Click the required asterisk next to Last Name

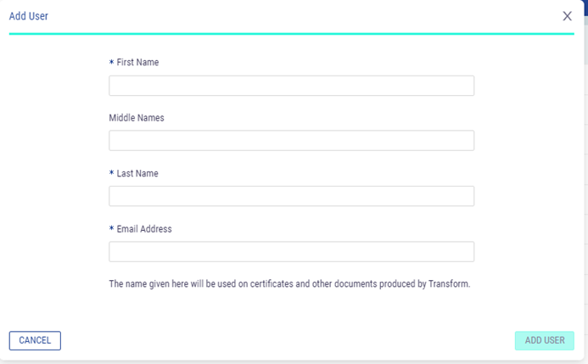coord(112,175)
